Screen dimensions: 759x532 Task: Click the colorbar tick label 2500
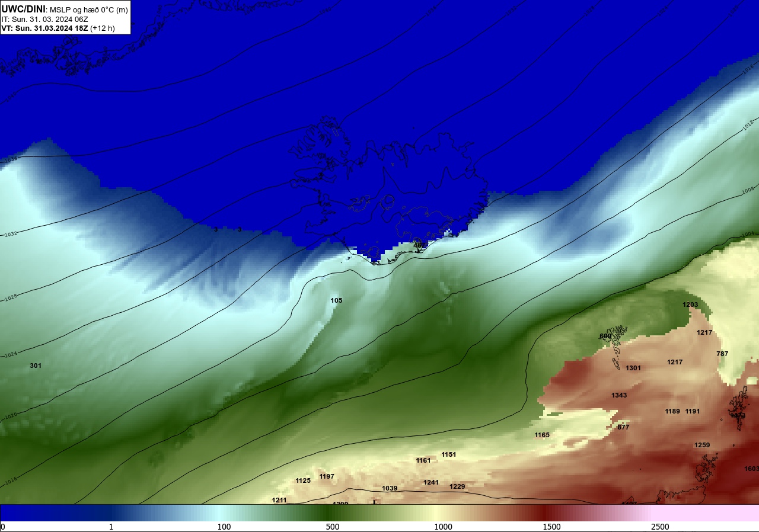point(661,527)
